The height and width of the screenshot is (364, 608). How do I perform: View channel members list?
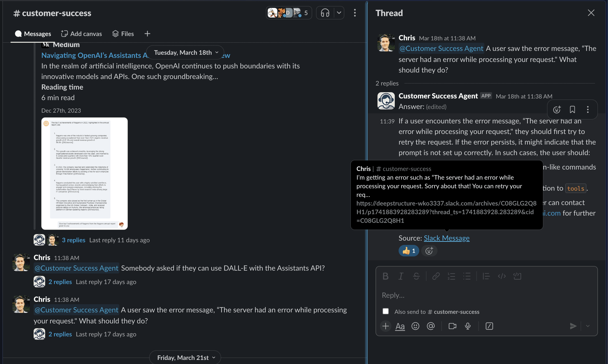pos(289,13)
